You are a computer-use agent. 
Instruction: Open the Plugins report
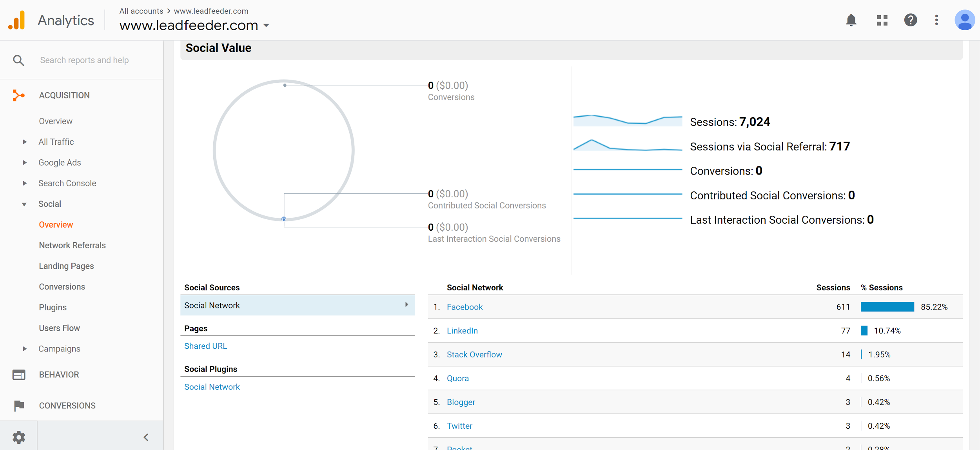coord(53,308)
